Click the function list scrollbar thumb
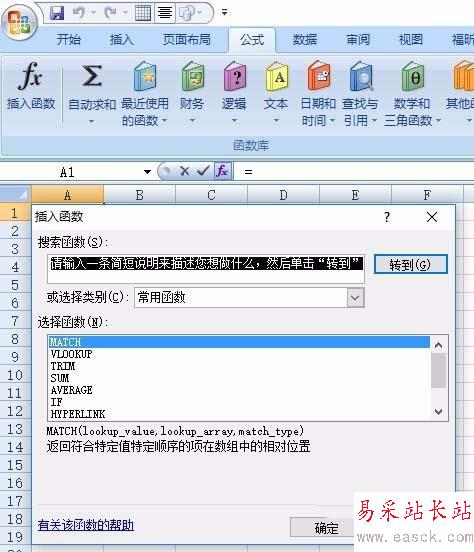 439,371
